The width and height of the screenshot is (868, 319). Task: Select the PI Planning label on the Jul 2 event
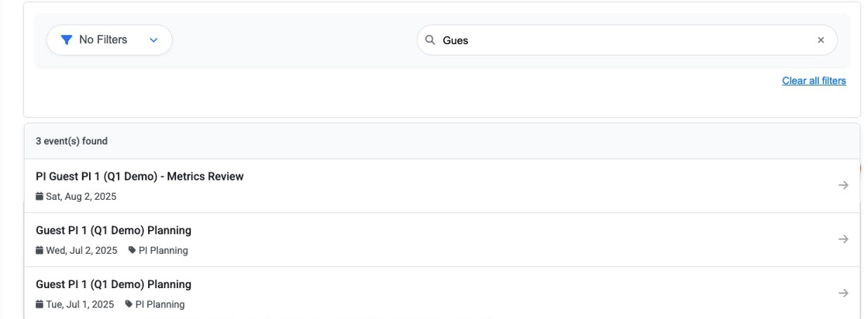(163, 250)
